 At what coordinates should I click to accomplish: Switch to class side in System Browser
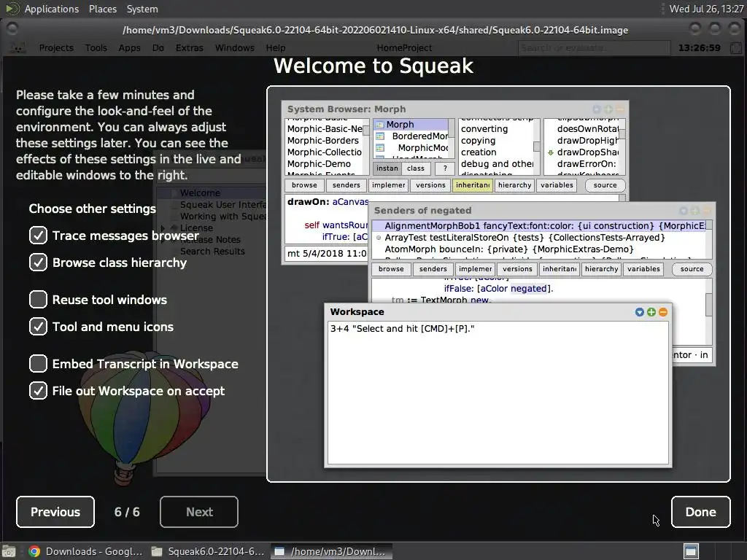pos(415,168)
